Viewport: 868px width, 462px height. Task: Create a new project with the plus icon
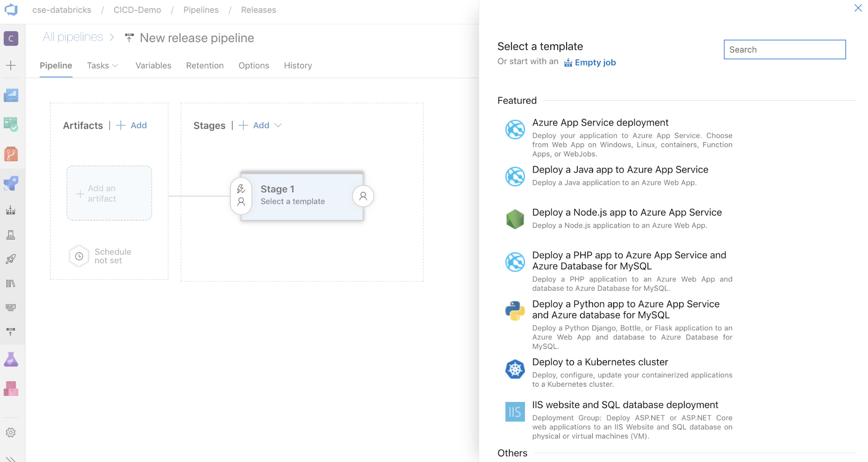(10, 65)
